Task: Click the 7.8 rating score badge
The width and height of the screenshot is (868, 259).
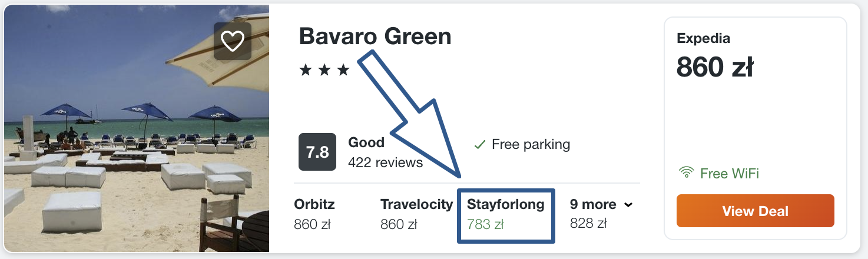Action: 317,152
